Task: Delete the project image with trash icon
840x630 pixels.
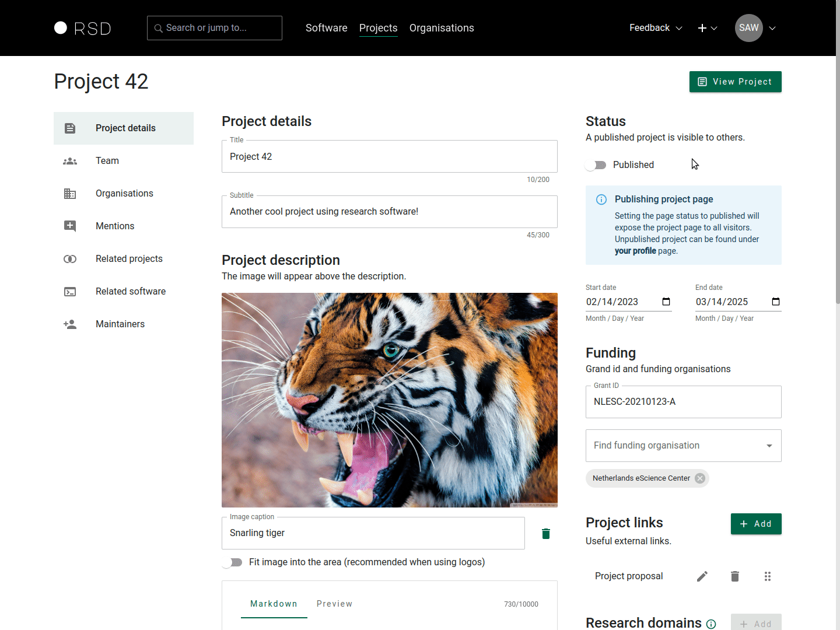Action: tap(546, 534)
